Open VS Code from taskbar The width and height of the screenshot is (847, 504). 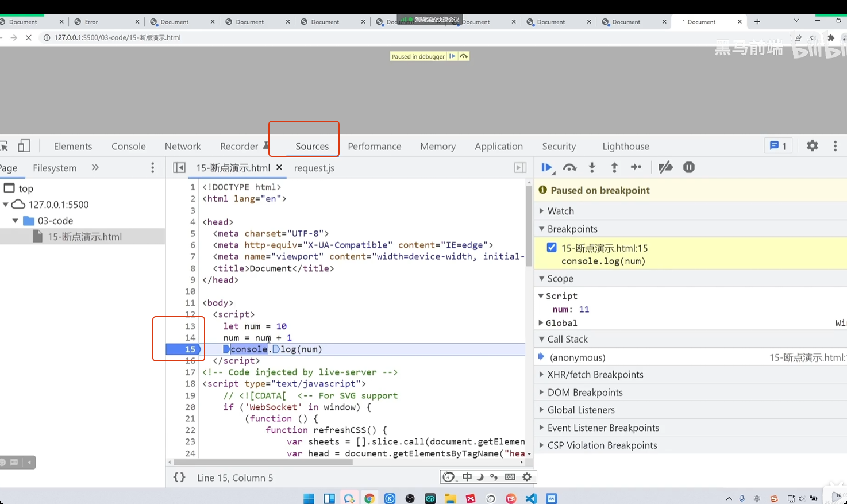click(x=531, y=498)
